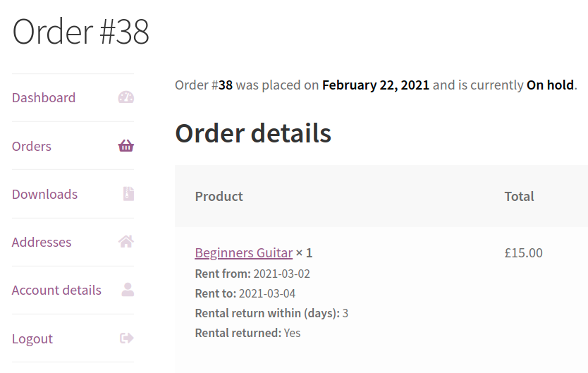Click the Downloads file icon
This screenshot has width=588, height=373.
coord(128,194)
